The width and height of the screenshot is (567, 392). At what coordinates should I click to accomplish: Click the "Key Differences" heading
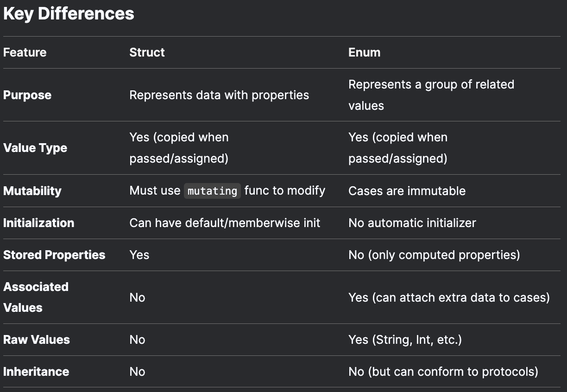pos(69,14)
